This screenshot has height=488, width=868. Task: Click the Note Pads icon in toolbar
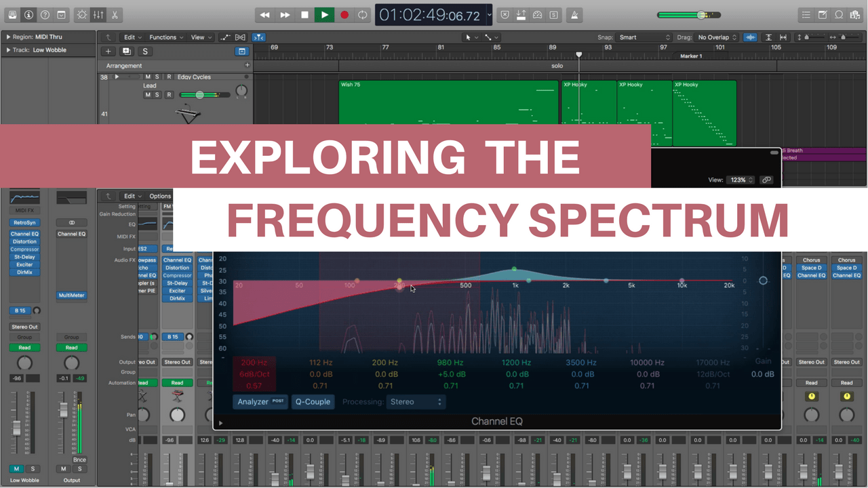[822, 14]
